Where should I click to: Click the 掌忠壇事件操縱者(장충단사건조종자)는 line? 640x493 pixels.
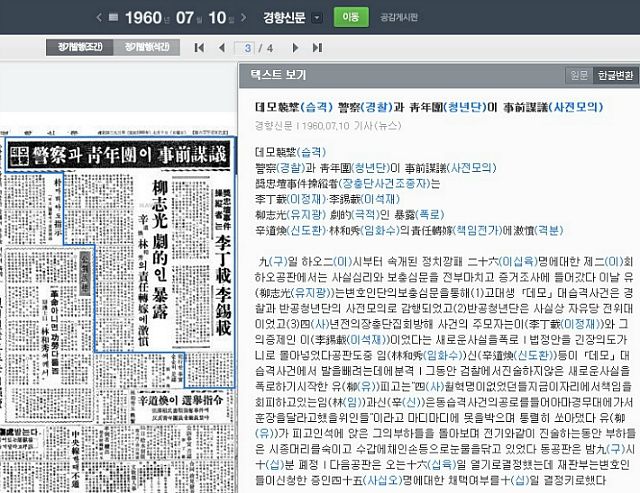[347, 184]
